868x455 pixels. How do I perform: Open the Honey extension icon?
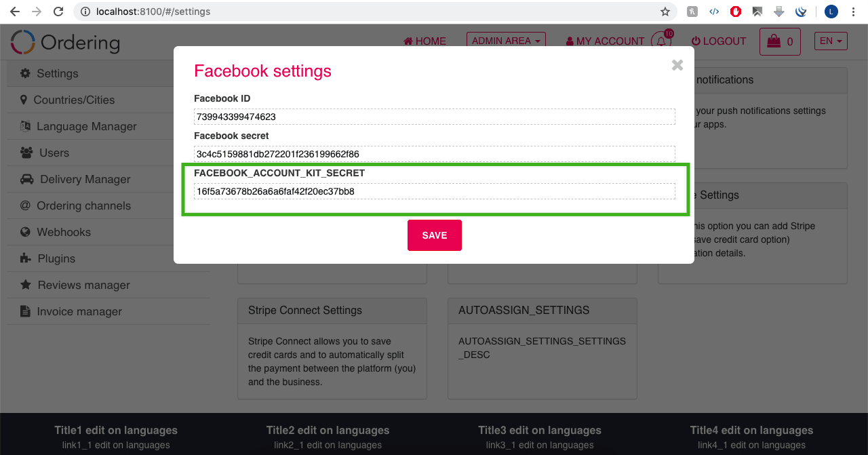click(x=692, y=12)
